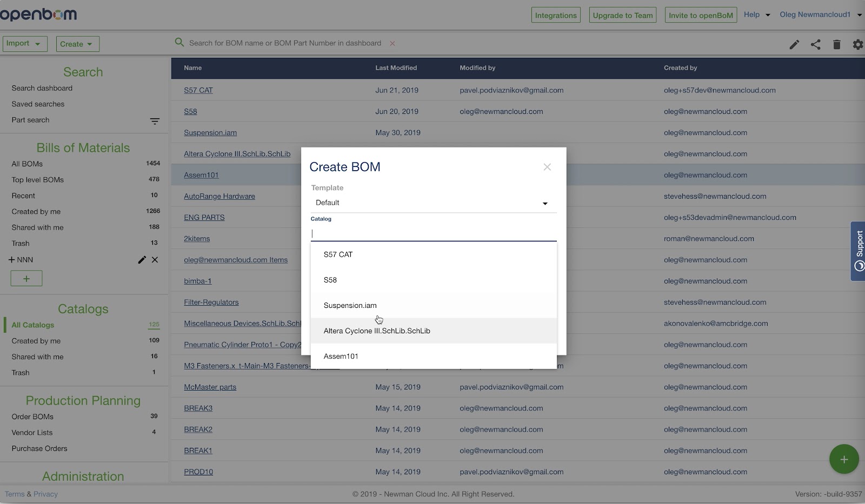Click Invite to openBoM button
The width and height of the screenshot is (865, 504).
(x=701, y=15)
